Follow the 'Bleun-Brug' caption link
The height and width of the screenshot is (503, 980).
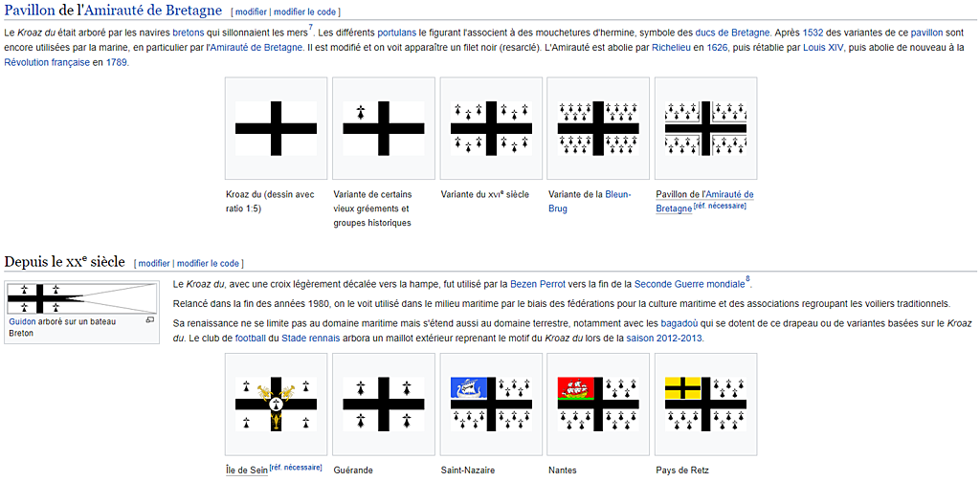point(590,201)
